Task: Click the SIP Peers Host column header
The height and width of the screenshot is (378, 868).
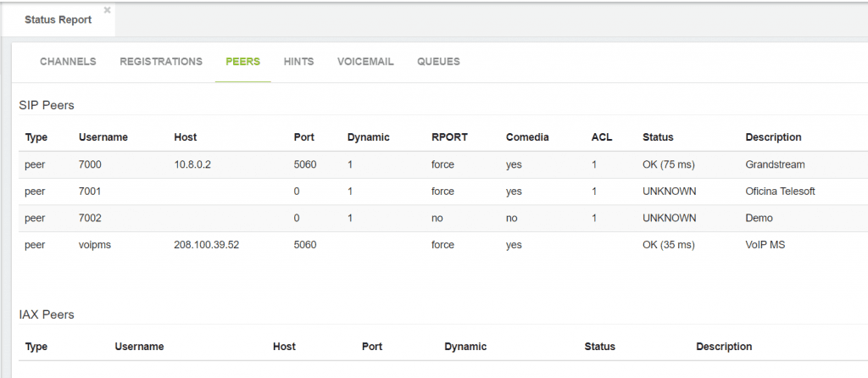Action: [x=186, y=137]
